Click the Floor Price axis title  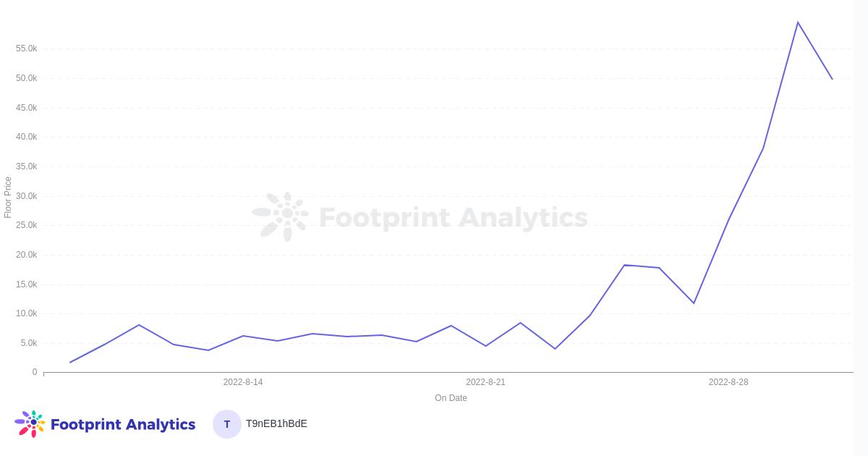(8, 197)
